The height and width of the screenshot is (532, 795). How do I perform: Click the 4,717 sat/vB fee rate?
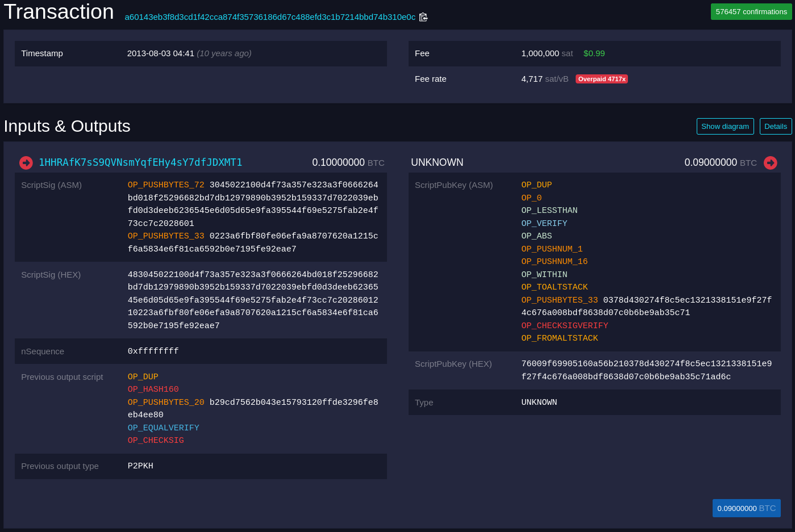click(544, 79)
